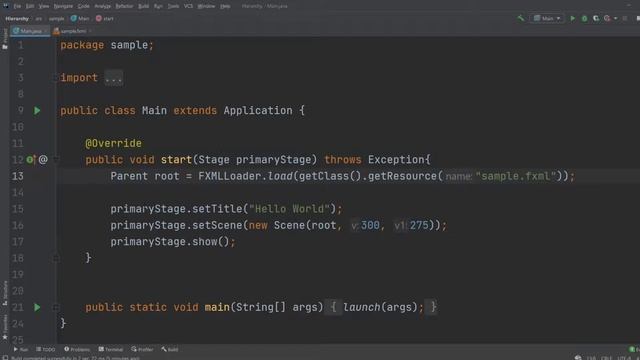This screenshot has width=640, height=360.
Task: Click the profiler run icon in the toolbar
Action: coord(607,18)
